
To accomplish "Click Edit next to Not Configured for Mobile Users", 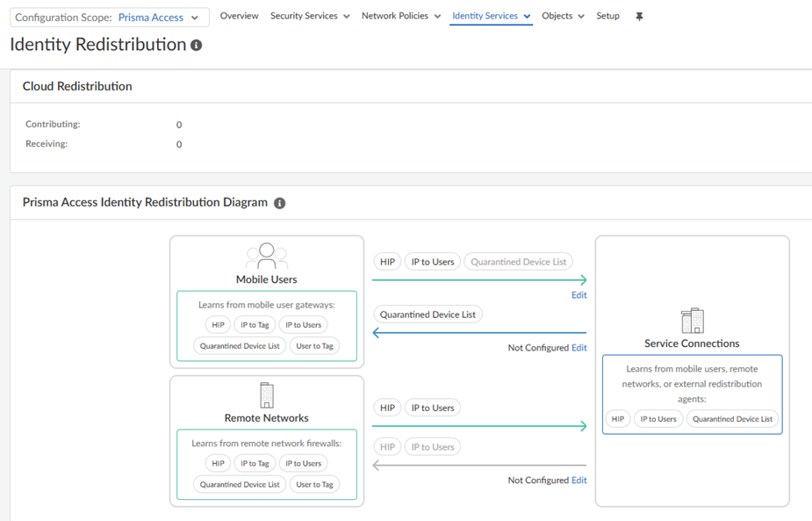I will 578,348.
